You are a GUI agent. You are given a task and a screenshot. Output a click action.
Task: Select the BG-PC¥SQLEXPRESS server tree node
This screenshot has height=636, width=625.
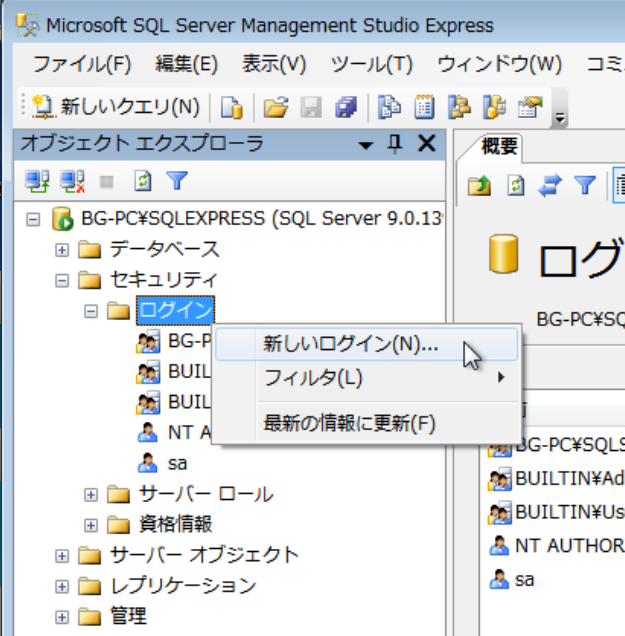click(262, 219)
